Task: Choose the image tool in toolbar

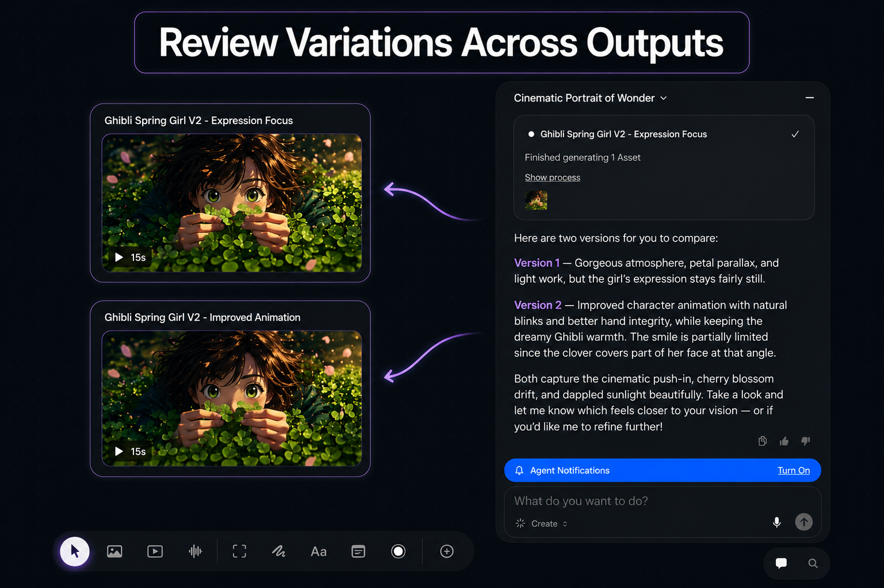Action: click(x=114, y=552)
